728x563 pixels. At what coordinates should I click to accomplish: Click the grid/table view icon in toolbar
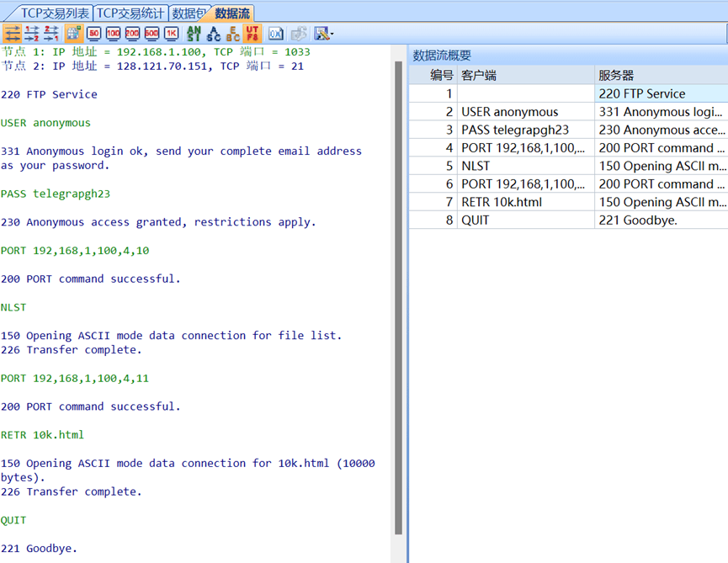[73, 34]
